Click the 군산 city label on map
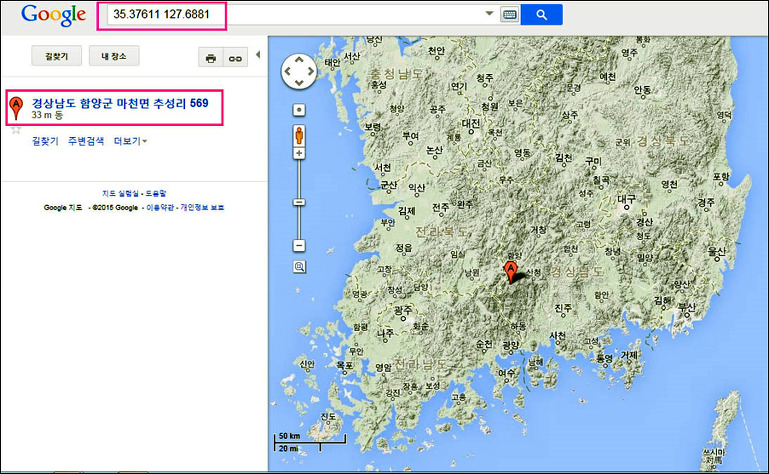 389,185
